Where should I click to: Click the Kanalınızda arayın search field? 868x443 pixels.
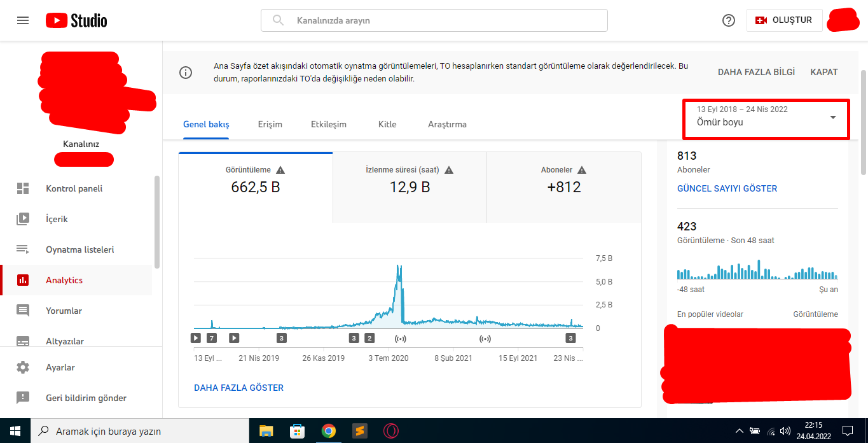pyautogui.click(x=434, y=20)
